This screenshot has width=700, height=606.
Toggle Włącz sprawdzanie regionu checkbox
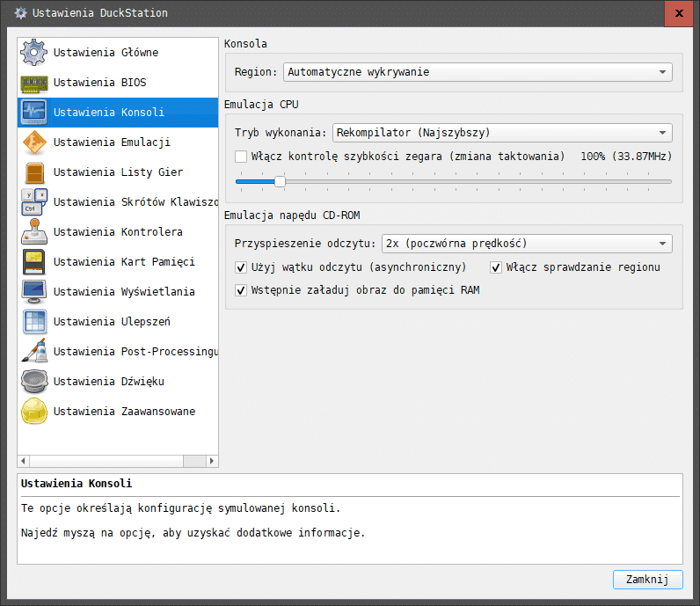click(x=495, y=267)
